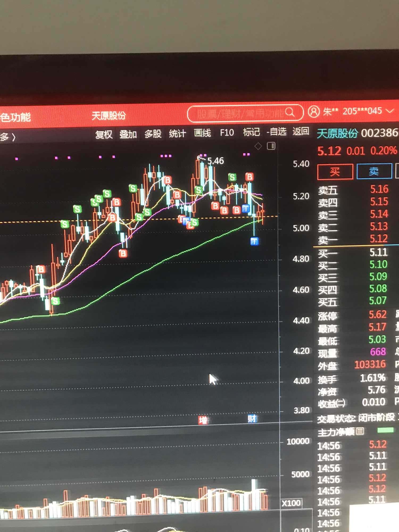Image resolution: width=399 pixels, height=532 pixels.
Task: Click the diamond icon above the chart
Action: tap(258, 146)
